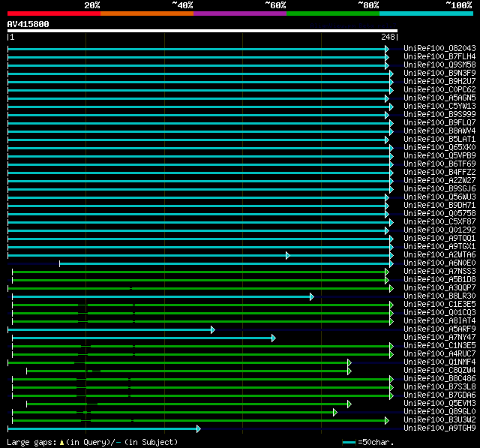Click the UniRef100_A5ARF9 label
This screenshot has width=480, height=448.
pyautogui.click(x=439, y=329)
